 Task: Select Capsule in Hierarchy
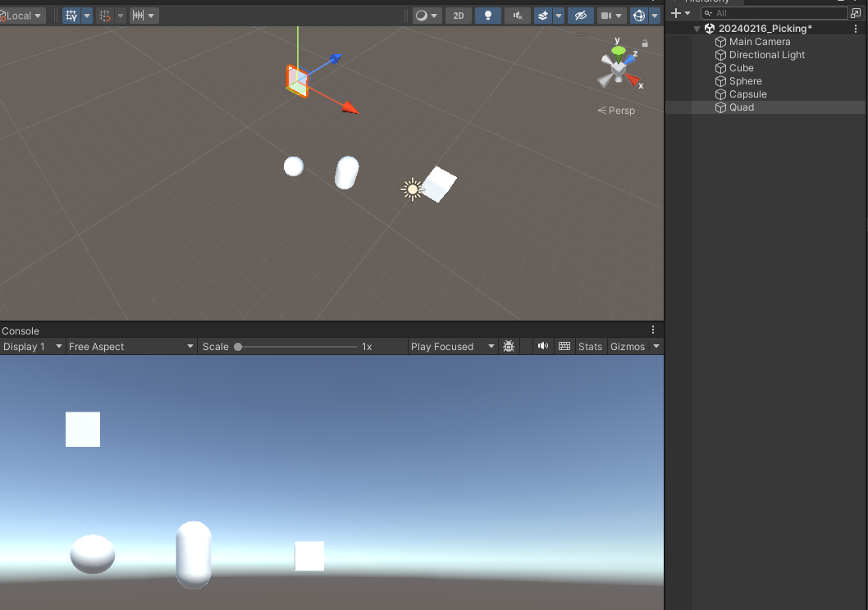(748, 94)
